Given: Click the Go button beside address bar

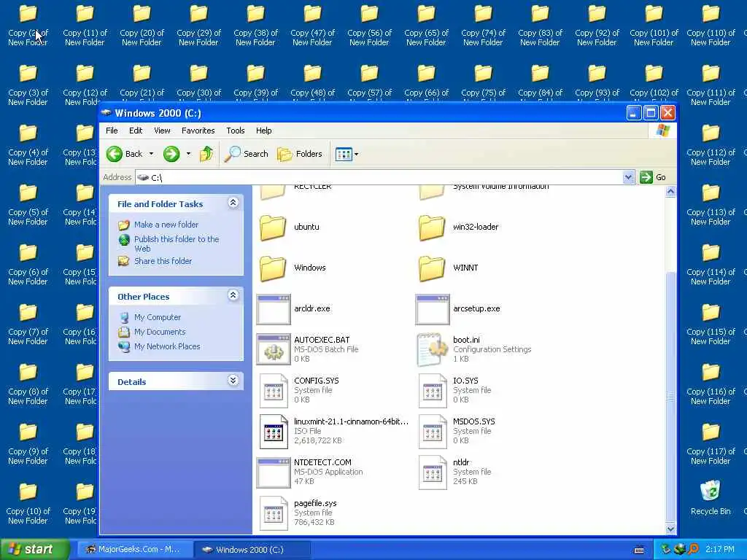Looking at the screenshot, I should (x=653, y=177).
